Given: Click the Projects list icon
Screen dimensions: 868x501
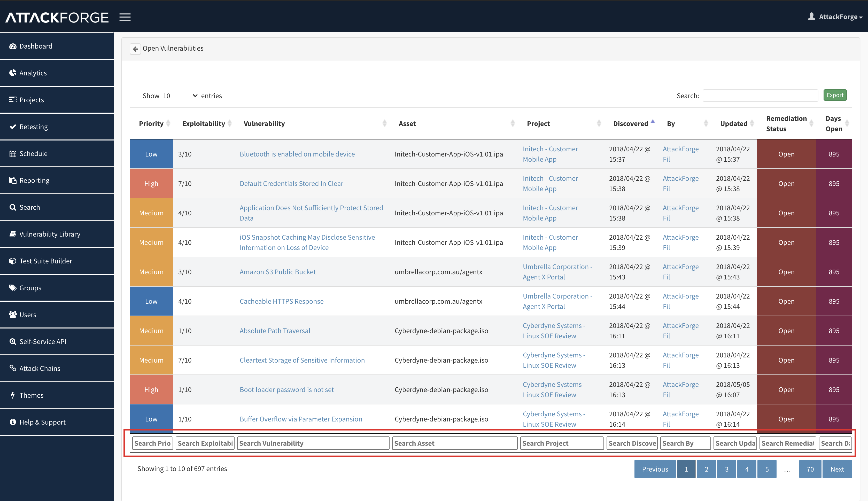Looking at the screenshot, I should 13,100.
